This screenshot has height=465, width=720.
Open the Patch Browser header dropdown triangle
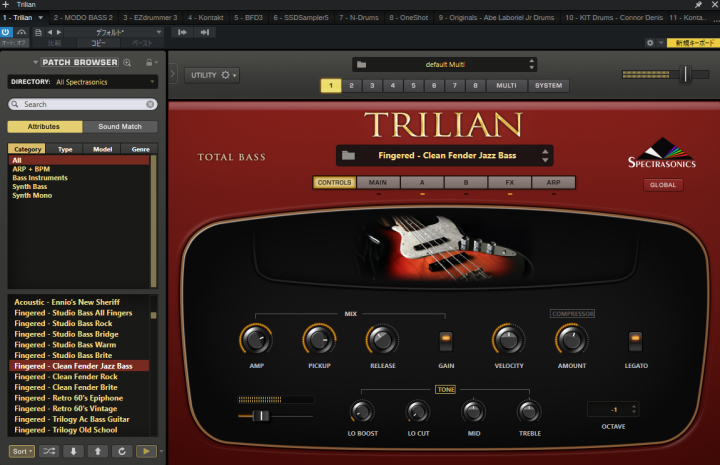coord(35,62)
